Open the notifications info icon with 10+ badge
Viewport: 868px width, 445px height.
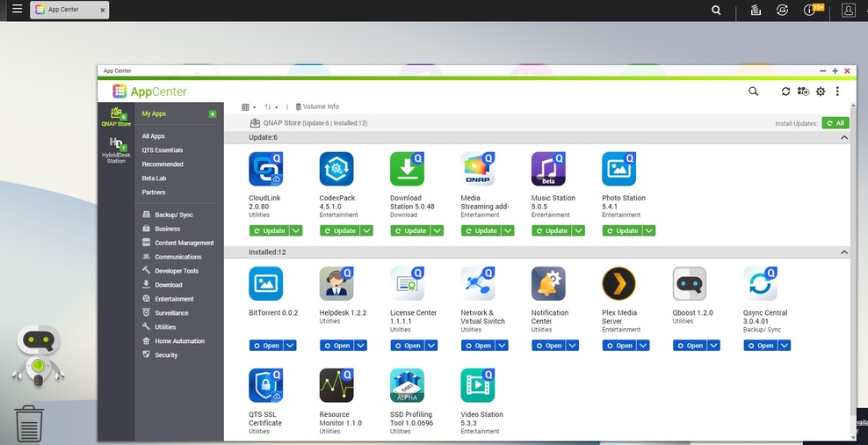pos(812,10)
